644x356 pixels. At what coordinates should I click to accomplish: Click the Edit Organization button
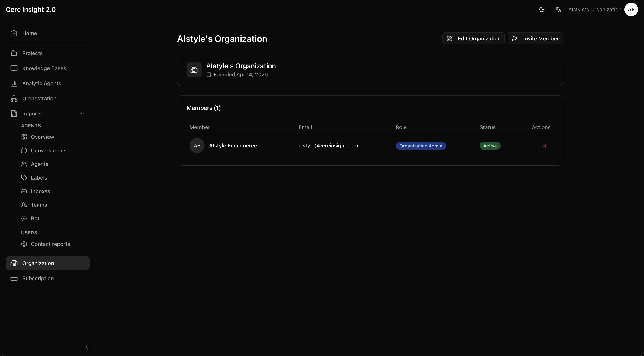pos(473,38)
